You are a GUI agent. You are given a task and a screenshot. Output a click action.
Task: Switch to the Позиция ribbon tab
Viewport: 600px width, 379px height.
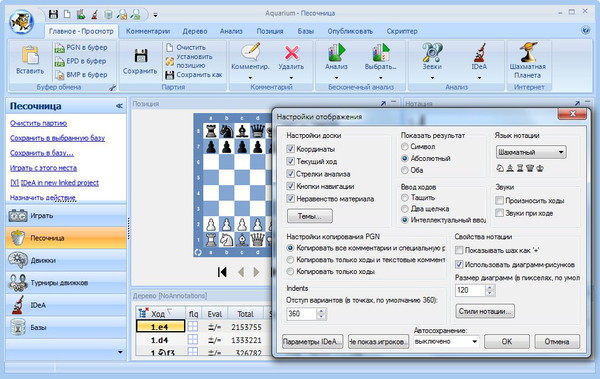[x=270, y=31]
